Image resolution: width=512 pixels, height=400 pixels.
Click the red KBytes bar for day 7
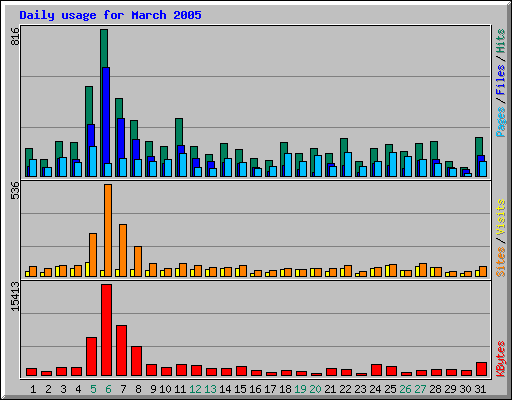coord(122,351)
